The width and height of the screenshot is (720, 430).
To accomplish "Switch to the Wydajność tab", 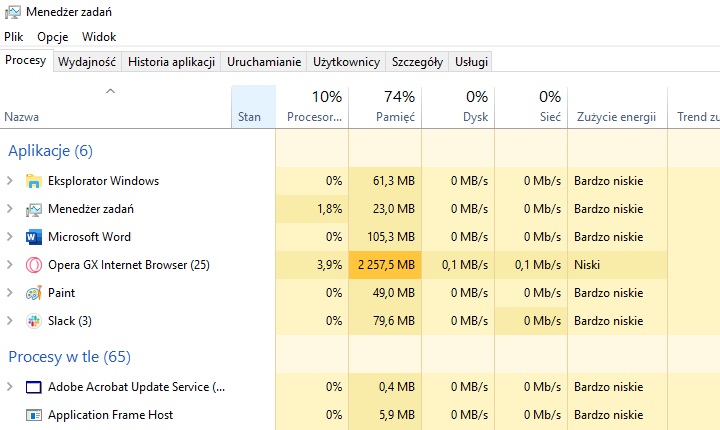I will click(87, 62).
